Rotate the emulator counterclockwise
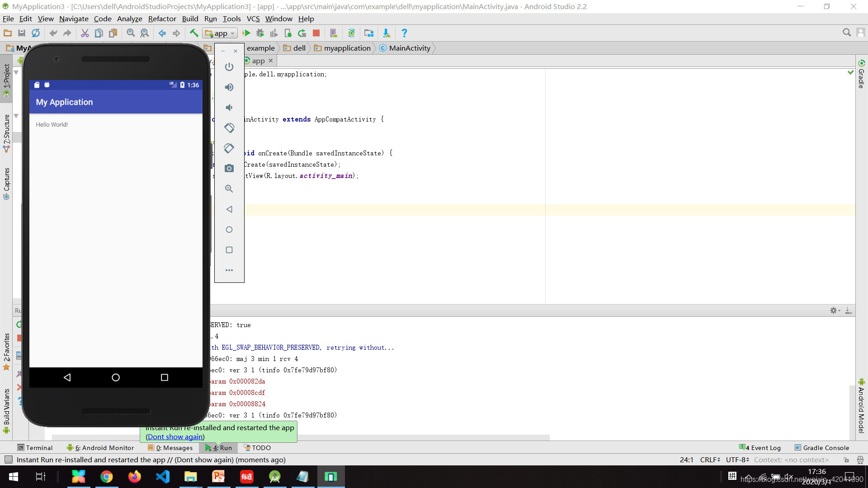This screenshot has height=488, width=868. pyautogui.click(x=229, y=128)
